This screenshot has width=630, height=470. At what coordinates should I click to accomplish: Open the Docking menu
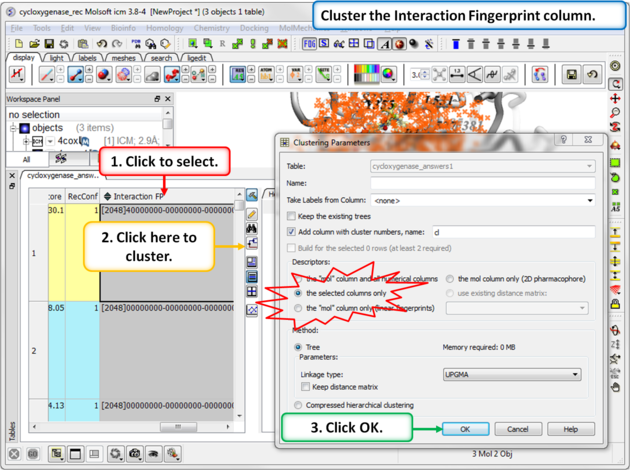[253, 28]
